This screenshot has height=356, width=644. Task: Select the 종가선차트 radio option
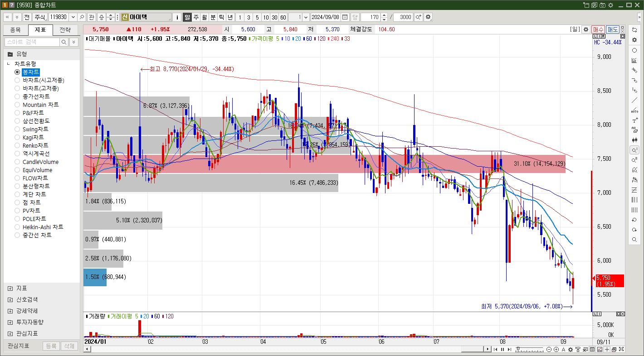pos(17,96)
